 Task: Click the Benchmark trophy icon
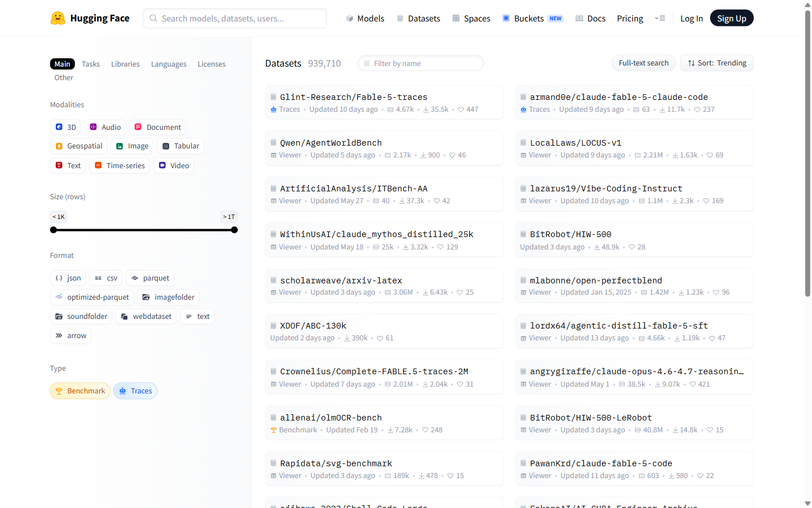point(59,391)
